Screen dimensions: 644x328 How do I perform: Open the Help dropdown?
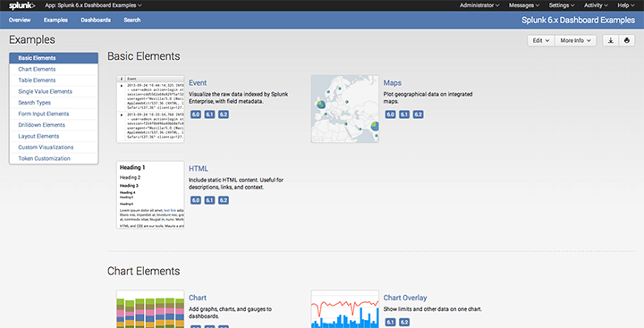coord(626,5)
